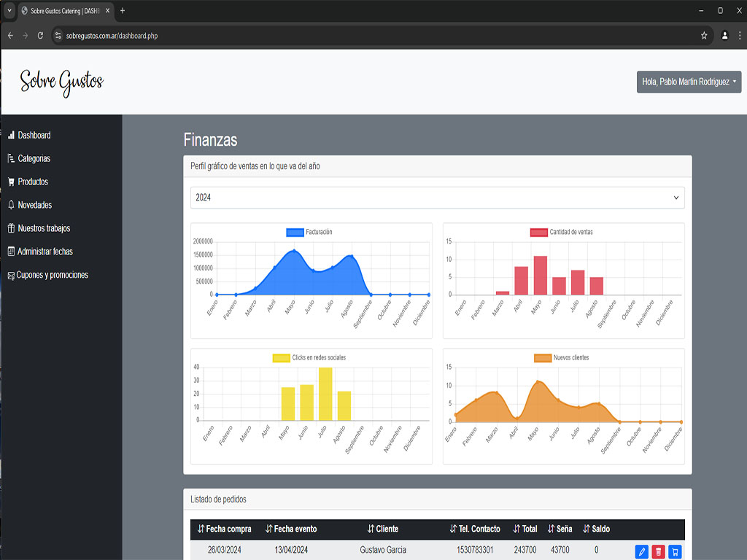
Task: Open the Chrome three-dot menu
Action: tap(740, 35)
